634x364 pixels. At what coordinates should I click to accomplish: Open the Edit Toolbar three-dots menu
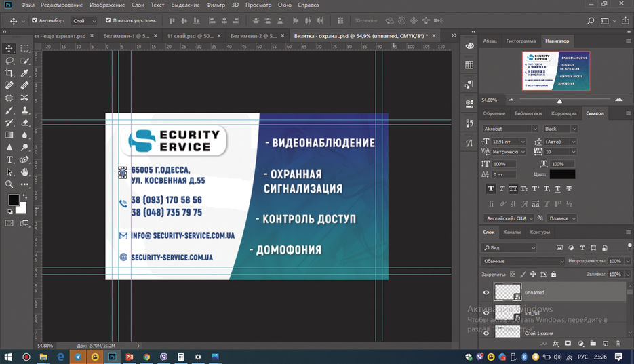click(x=24, y=184)
